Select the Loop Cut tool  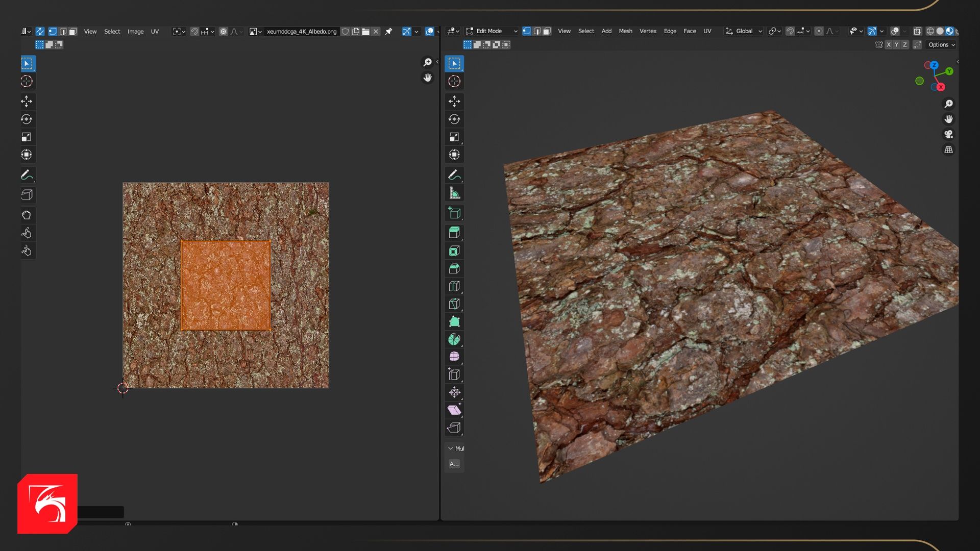pyautogui.click(x=454, y=286)
